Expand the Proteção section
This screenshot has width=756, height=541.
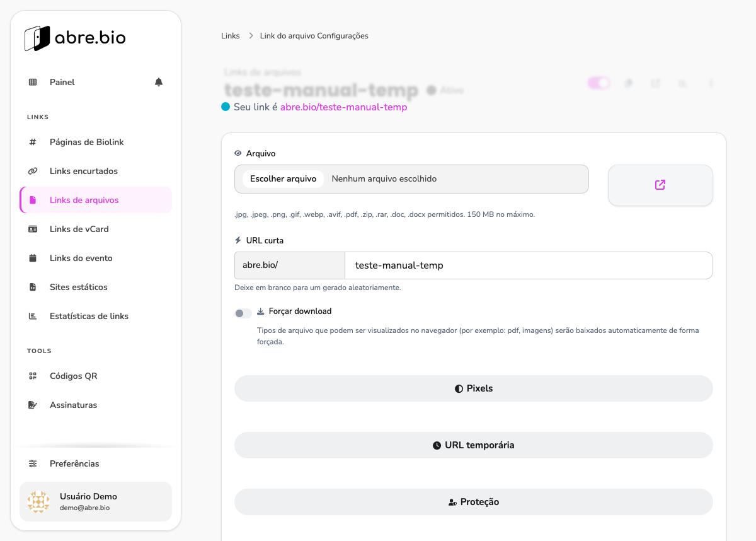click(x=474, y=502)
